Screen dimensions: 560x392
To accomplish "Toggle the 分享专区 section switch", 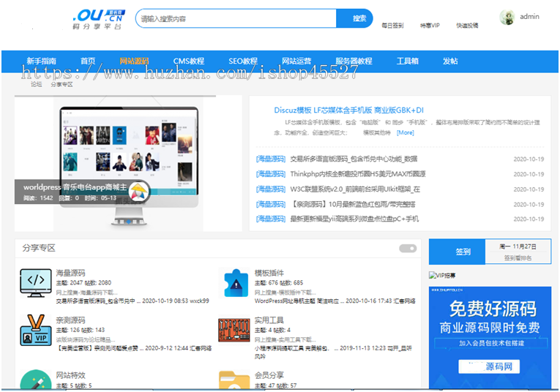I will point(408,248).
